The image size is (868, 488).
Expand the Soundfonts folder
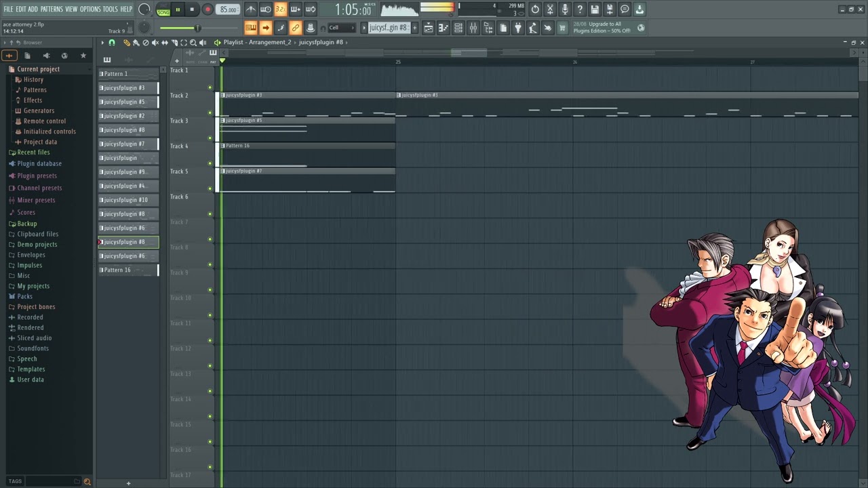pyautogui.click(x=33, y=348)
